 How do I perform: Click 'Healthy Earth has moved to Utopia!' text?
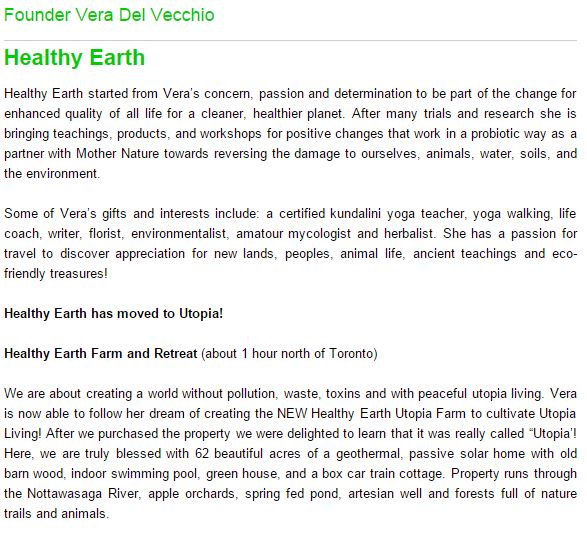113,313
